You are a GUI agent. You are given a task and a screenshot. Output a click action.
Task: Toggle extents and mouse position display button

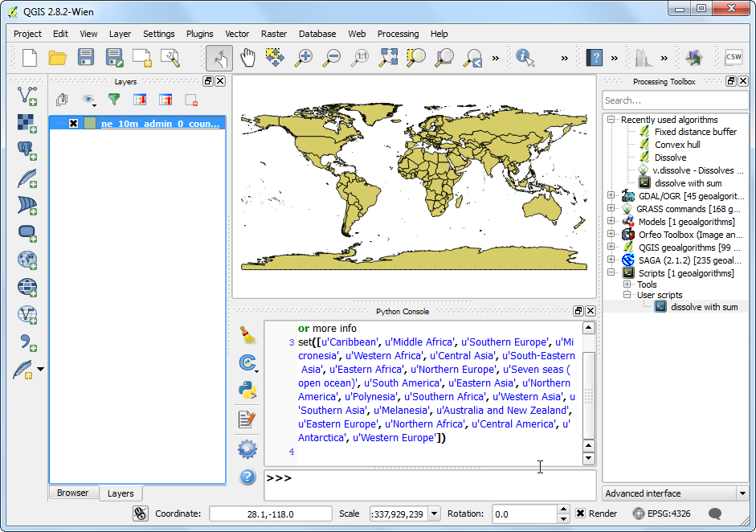pos(141,514)
